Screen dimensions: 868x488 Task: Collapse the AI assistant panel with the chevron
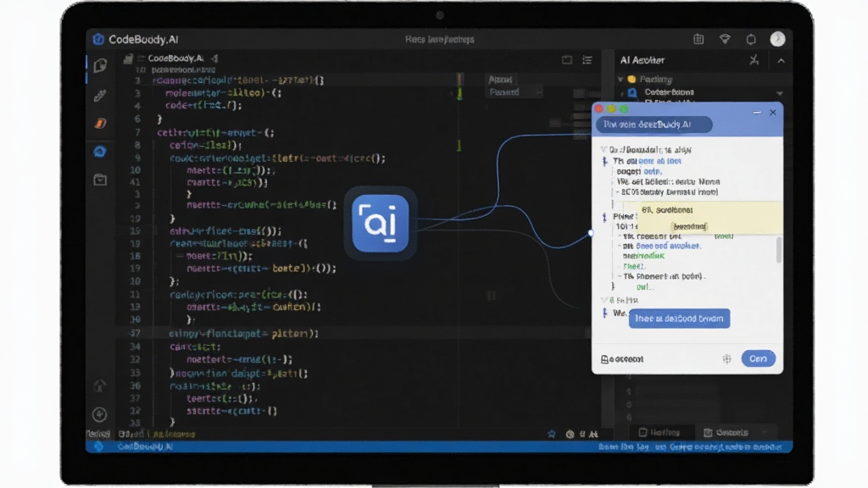point(781,60)
